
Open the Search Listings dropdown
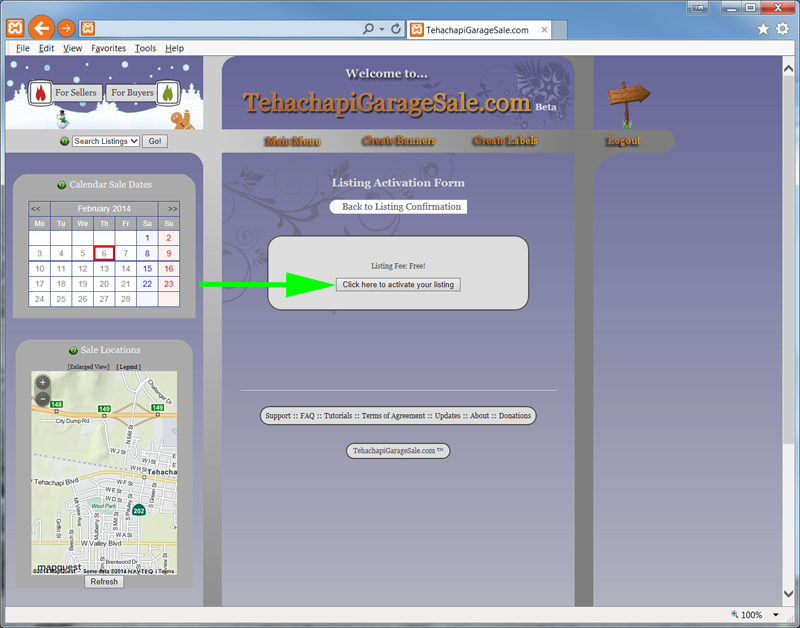click(106, 141)
